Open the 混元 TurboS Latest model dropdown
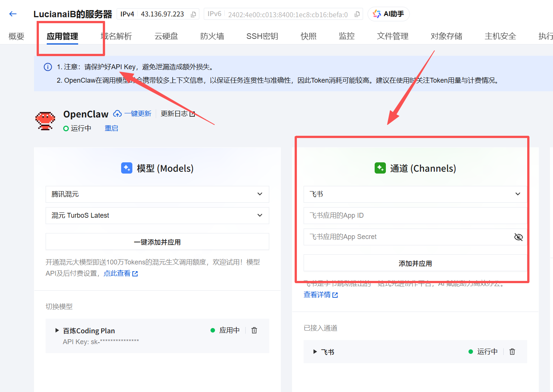Viewport: 553px width, 392px height. 157,215
